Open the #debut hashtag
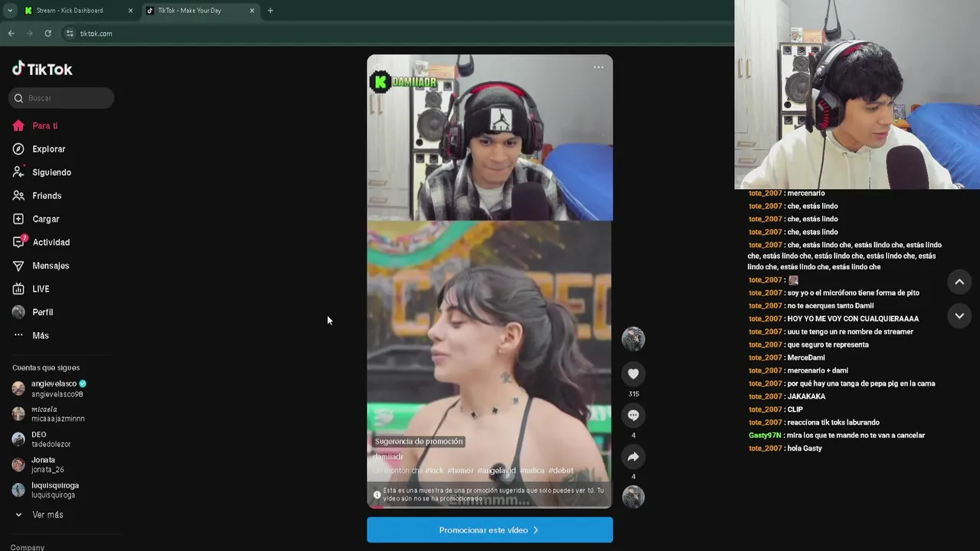The height and width of the screenshot is (551, 980). (x=560, y=471)
